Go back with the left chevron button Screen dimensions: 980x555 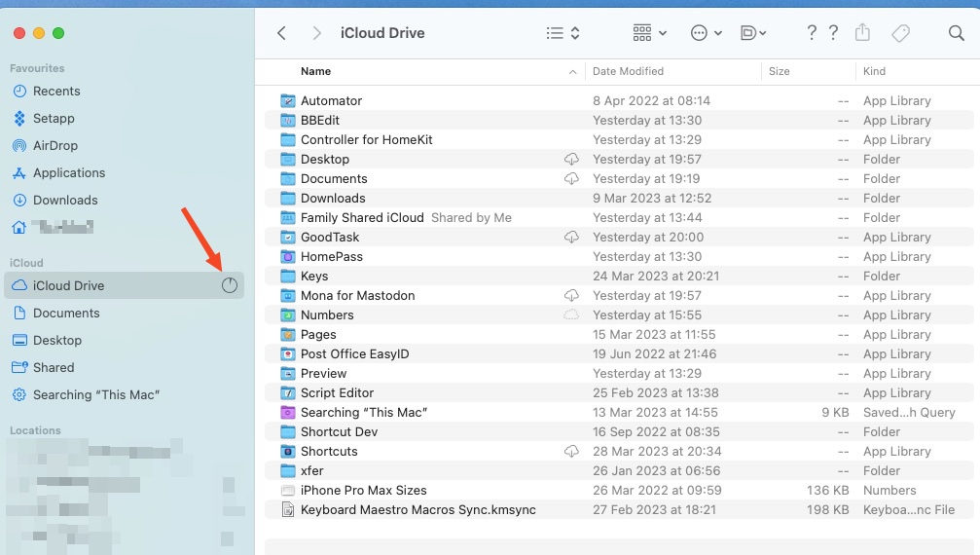coord(282,33)
